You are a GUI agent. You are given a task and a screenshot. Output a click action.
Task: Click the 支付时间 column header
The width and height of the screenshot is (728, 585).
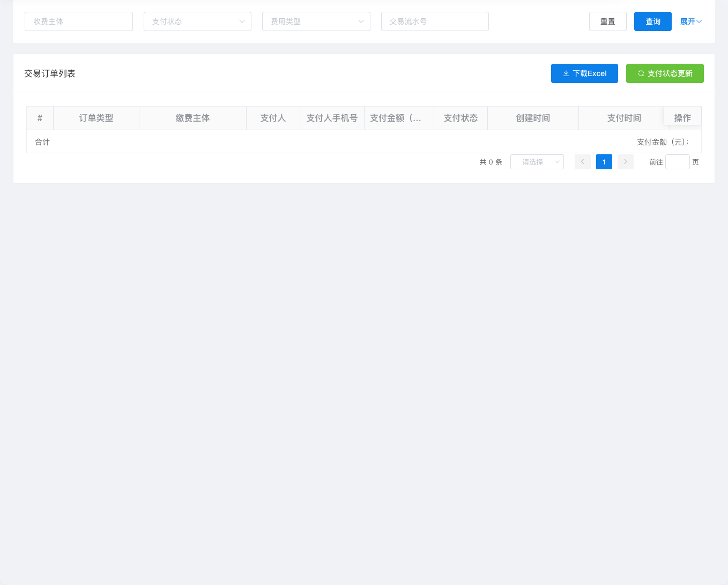(x=624, y=118)
